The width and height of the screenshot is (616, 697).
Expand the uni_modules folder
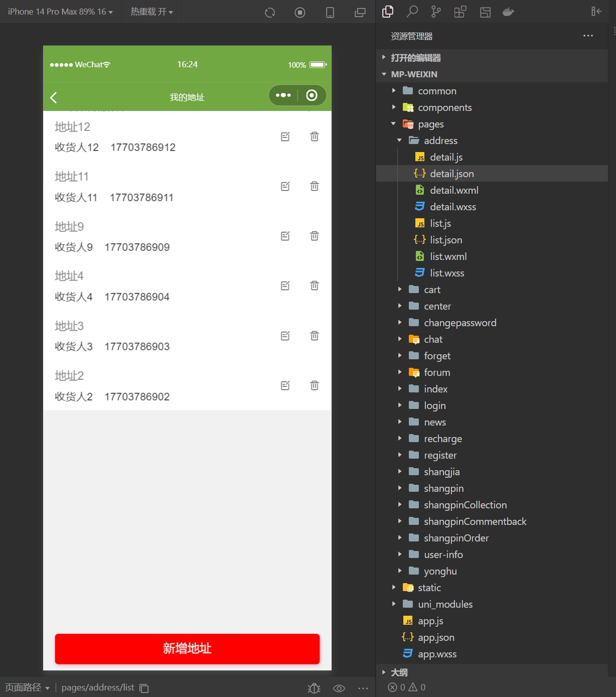coord(492,604)
